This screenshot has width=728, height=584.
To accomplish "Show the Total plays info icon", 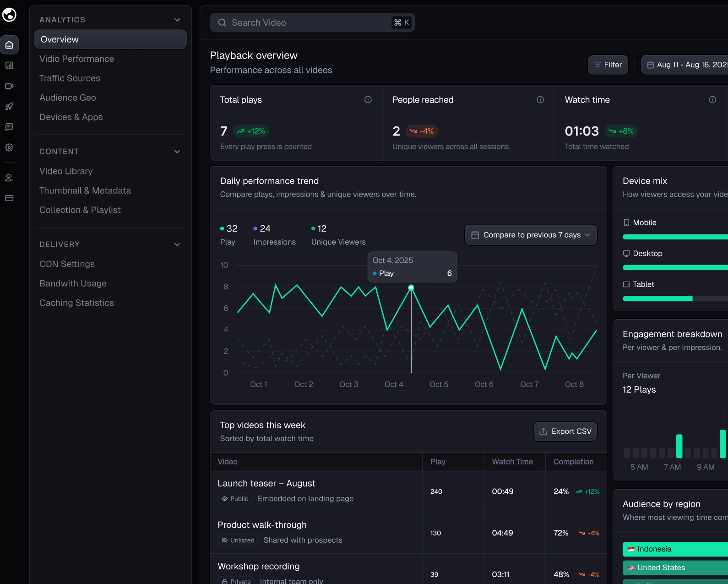I will pos(368,100).
